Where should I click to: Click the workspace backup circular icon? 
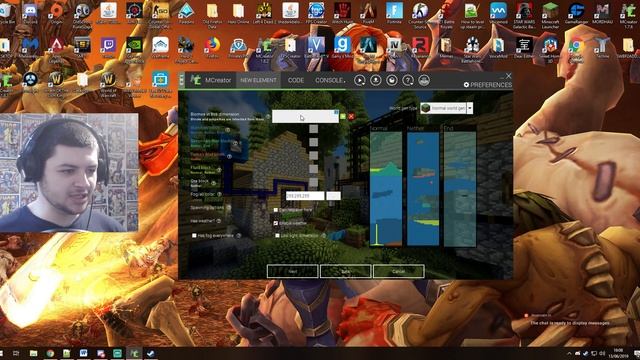point(392,80)
